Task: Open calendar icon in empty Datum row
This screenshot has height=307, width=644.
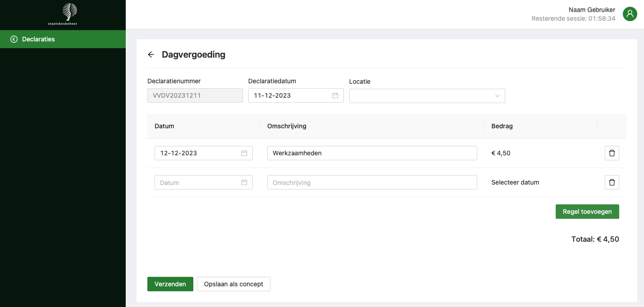Action: [x=244, y=182]
